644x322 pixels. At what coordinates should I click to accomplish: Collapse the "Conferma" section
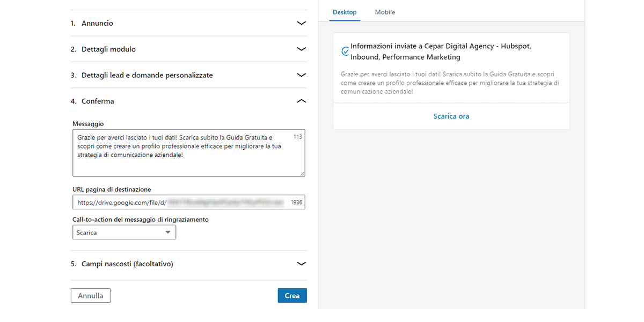(x=301, y=101)
